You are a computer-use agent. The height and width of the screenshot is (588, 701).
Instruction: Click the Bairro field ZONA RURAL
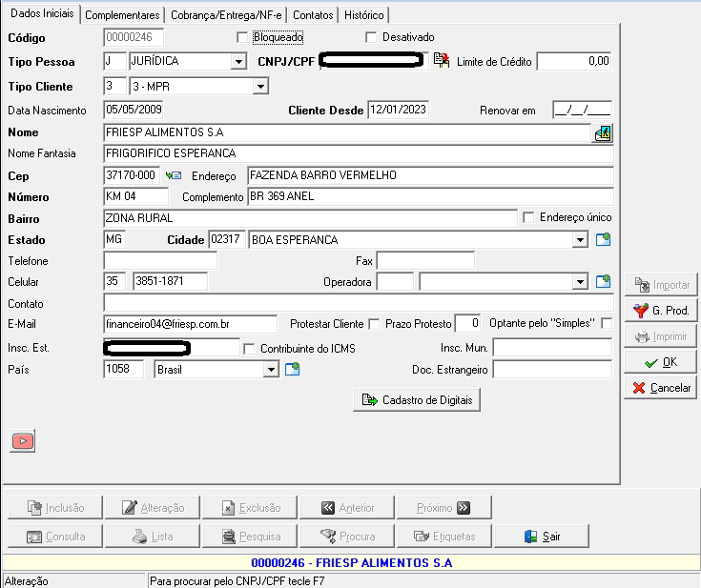click(x=310, y=218)
